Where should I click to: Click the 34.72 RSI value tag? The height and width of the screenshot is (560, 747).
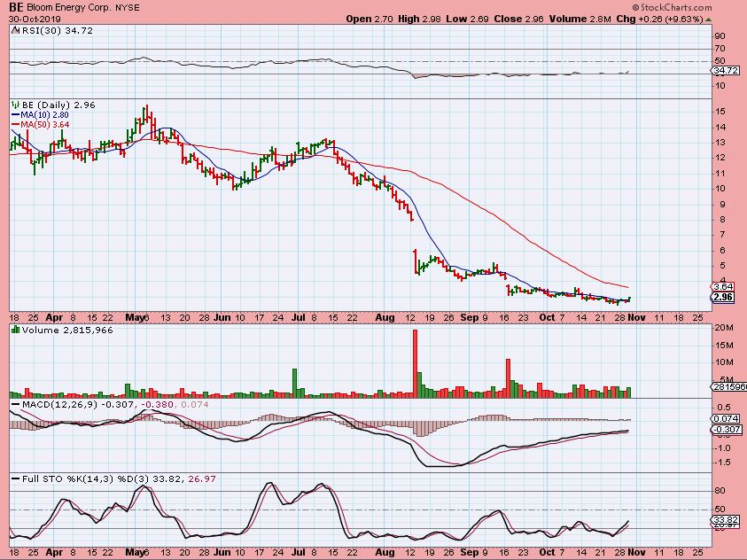click(725, 70)
